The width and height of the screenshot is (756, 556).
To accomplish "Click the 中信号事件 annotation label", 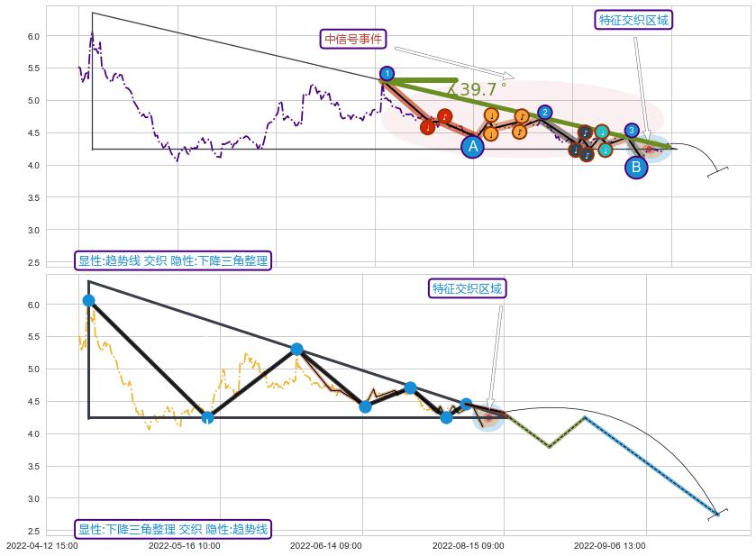I will pyautogui.click(x=354, y=39).
